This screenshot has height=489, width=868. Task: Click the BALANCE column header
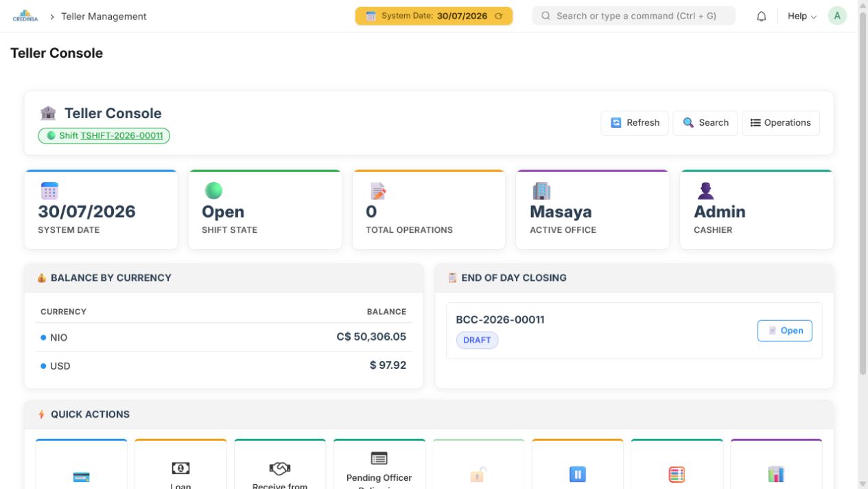click(x=386, y=311)
